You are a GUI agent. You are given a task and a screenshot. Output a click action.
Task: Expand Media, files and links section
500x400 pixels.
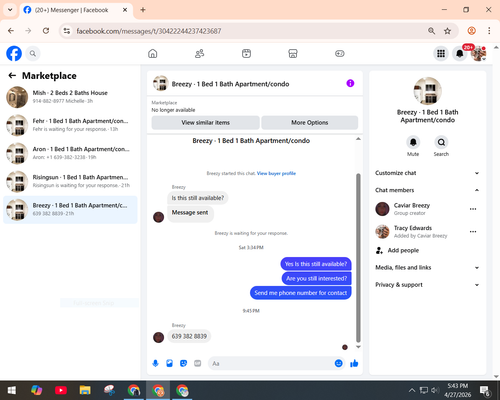coord(427,267)
